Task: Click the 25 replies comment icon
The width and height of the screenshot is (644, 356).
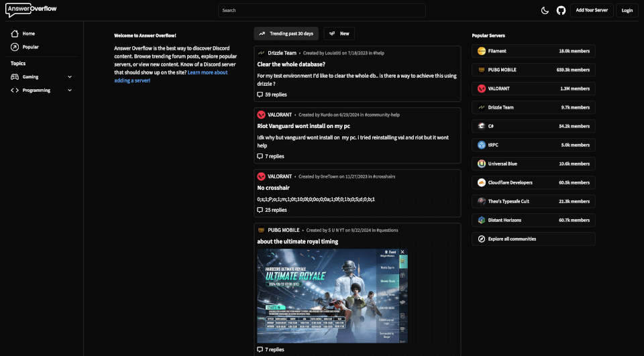Action: click(x=260, y=211)
